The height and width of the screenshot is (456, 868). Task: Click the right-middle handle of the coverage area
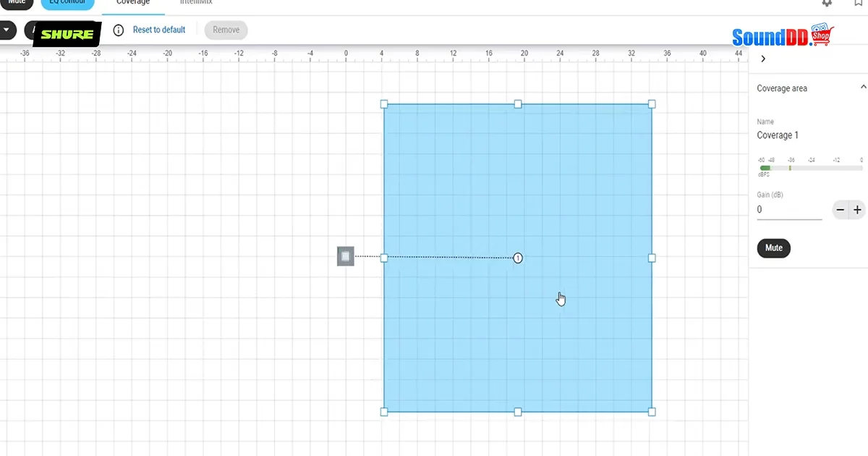pyautogui.click(x=652, y=258)
